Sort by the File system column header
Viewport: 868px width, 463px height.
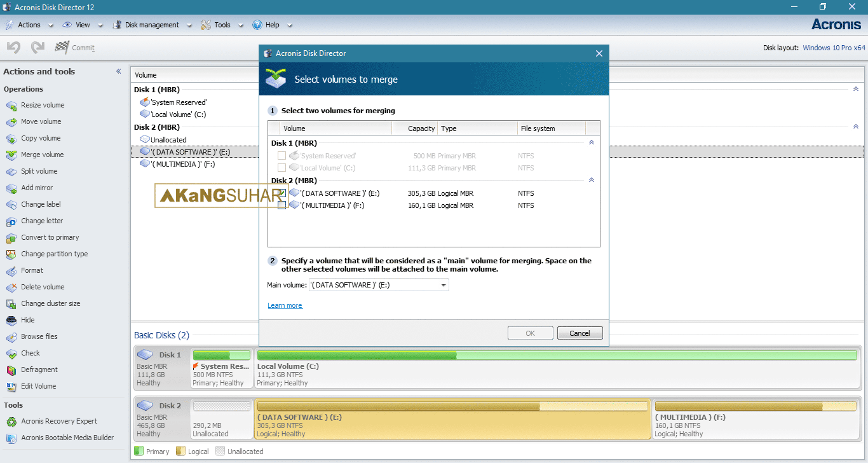pyautogui.click(x=551, y=128)
